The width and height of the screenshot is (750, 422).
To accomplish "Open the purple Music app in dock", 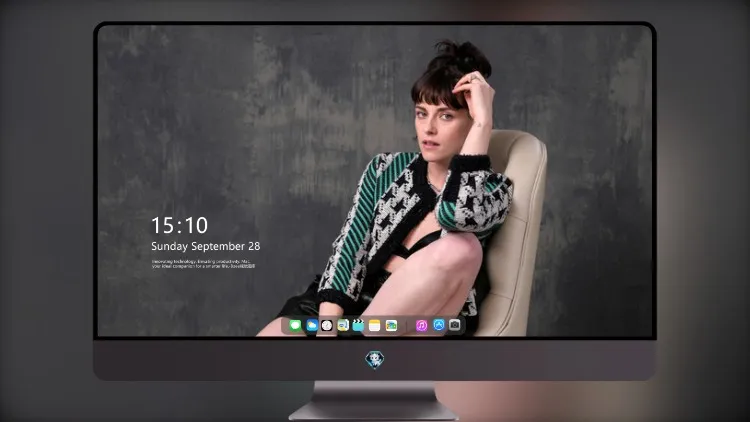I will point(421,325).
